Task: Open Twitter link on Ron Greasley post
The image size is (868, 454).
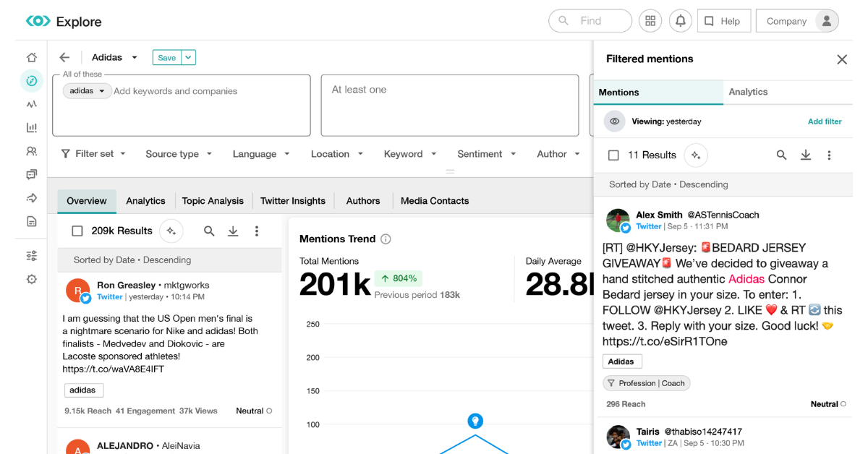Action: (110, 297)
